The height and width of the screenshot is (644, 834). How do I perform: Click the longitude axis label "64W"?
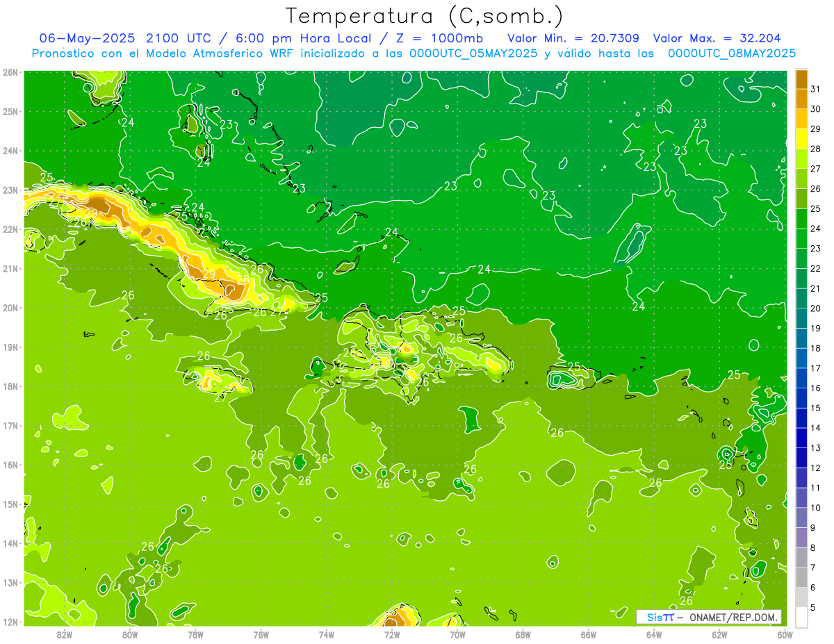(x=654, y=634)
